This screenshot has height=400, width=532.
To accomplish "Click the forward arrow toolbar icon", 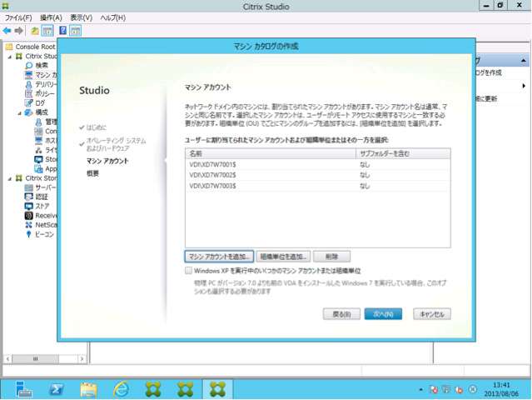I will 18,31.
